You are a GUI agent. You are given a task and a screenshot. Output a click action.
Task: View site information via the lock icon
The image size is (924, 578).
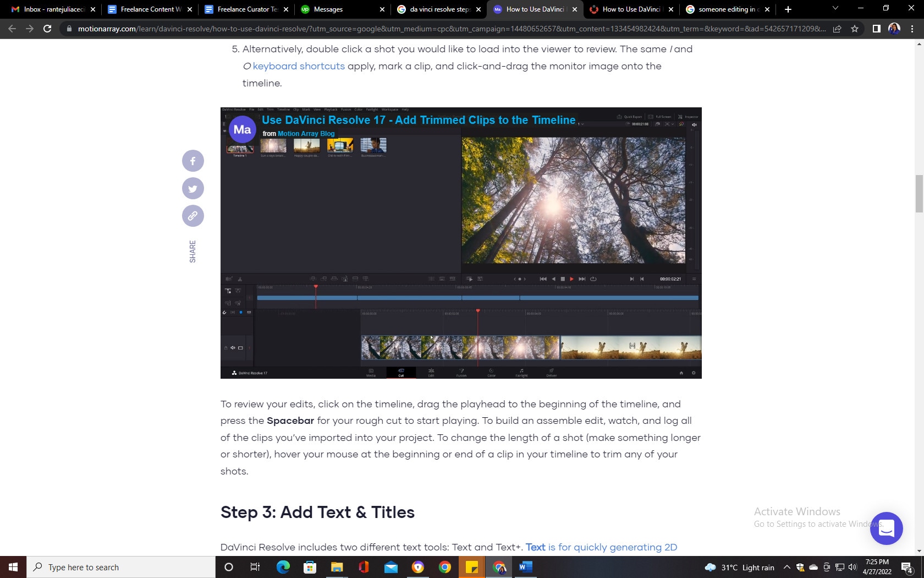click(x=69, y=29)
